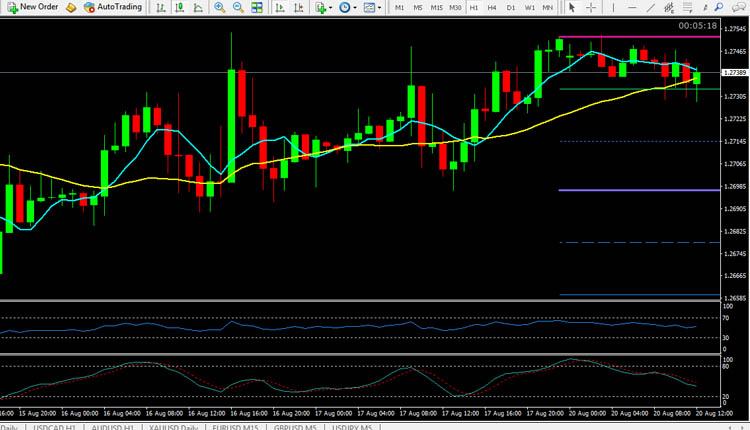Tile chart windows with grid icon
Viewport: 750px width, 430px height.
point(257,8)
